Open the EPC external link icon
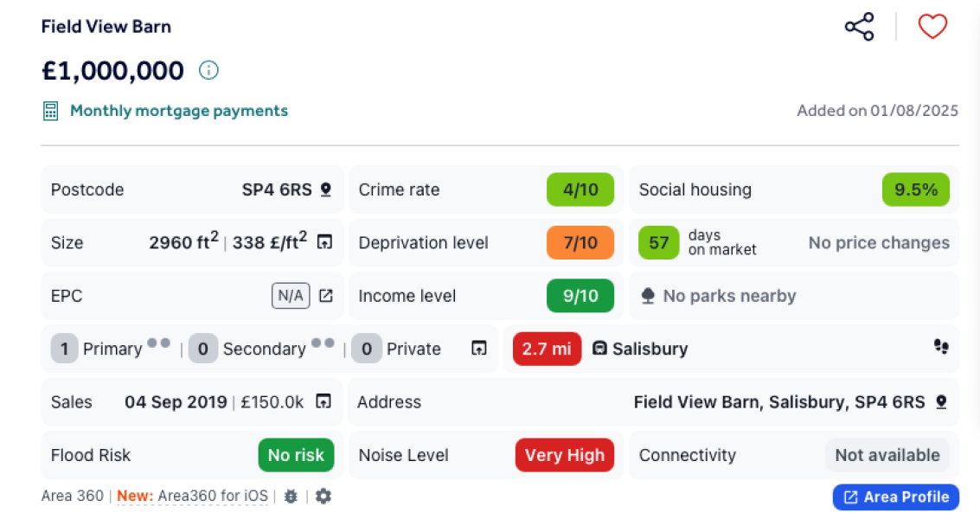The width and height of the screenshot is (980, 519). 325,296
